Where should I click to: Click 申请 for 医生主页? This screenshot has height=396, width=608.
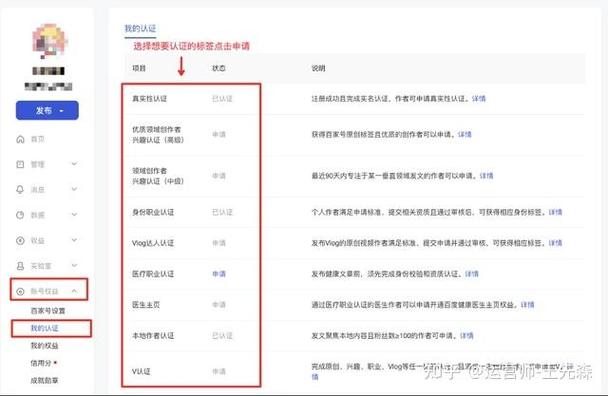(219, 304)
